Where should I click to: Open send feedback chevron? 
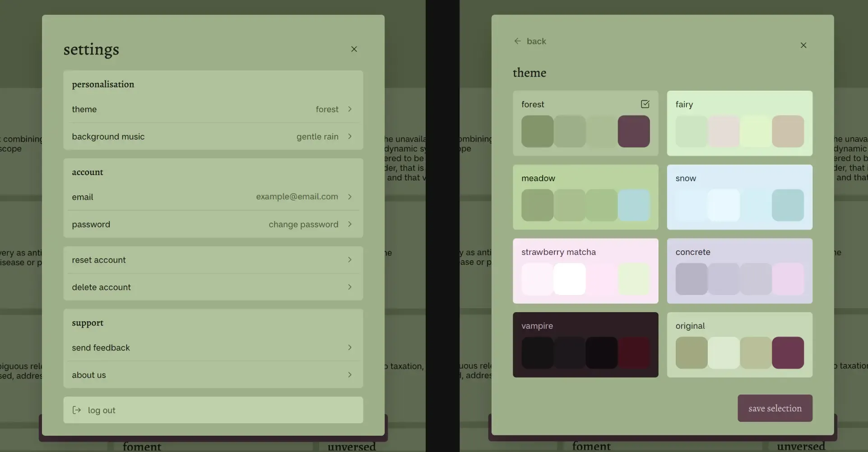[x=349, y=347]
